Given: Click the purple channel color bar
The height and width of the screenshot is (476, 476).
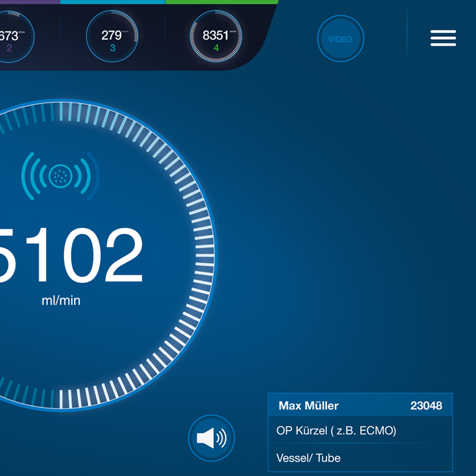Looking at the screenshot, I should (x=29, y=2).
